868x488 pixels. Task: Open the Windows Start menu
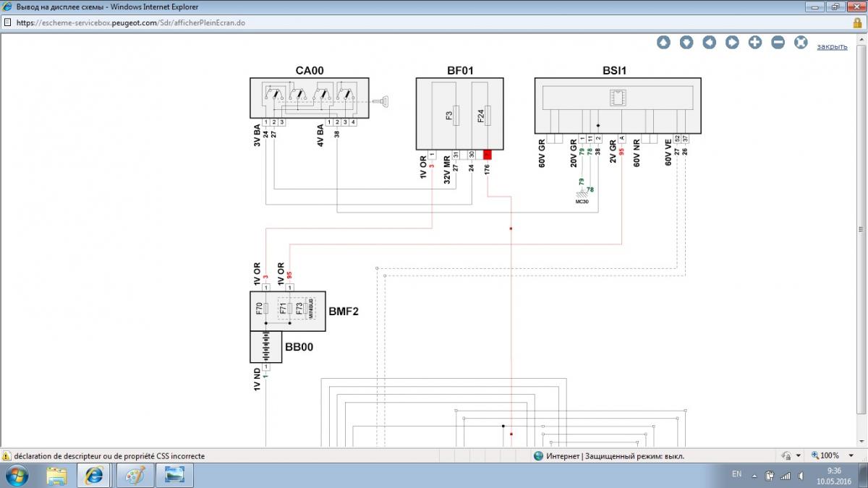(x=17, y=475)
